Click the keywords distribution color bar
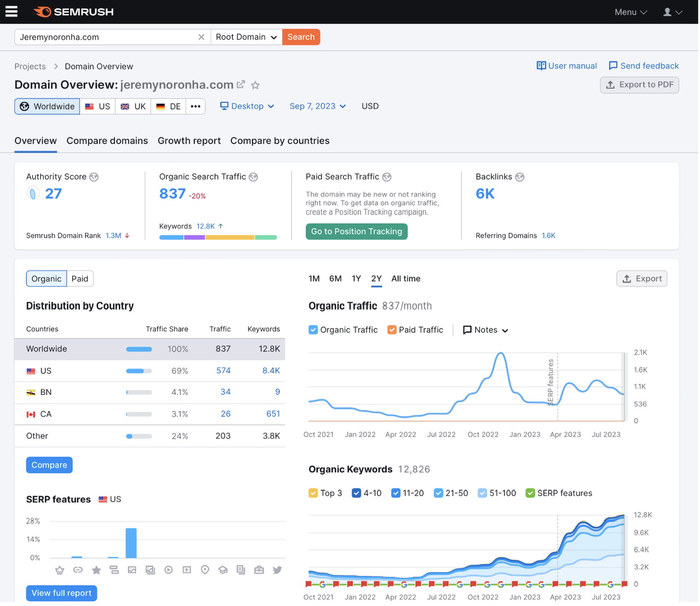Image resolution: width=700 pixels, height=606 pixels. (218, 238)
